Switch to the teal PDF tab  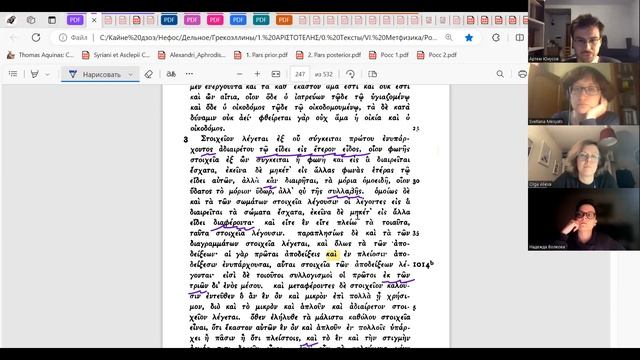point(261,20)
